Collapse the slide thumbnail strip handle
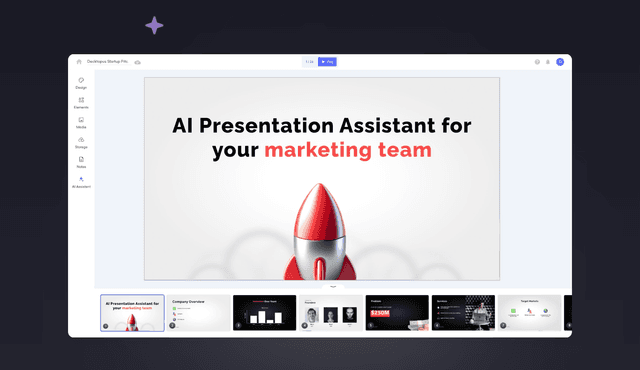This screenshot has width=640, height=370. (333, 287)
